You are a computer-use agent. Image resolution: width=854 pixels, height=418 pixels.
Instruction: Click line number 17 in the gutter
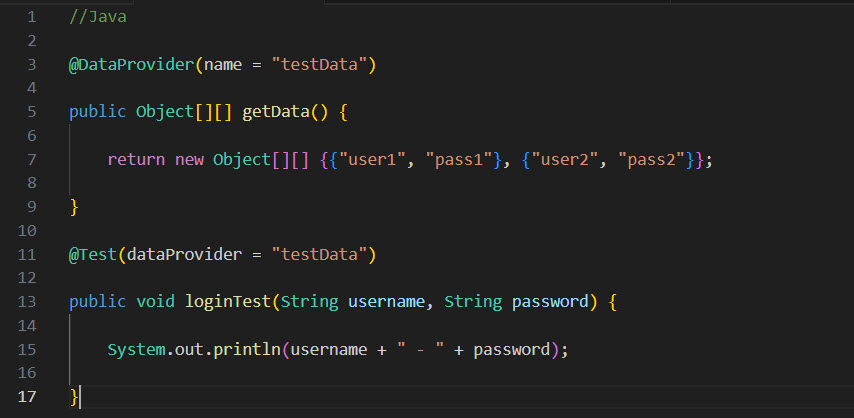point(28,397)
